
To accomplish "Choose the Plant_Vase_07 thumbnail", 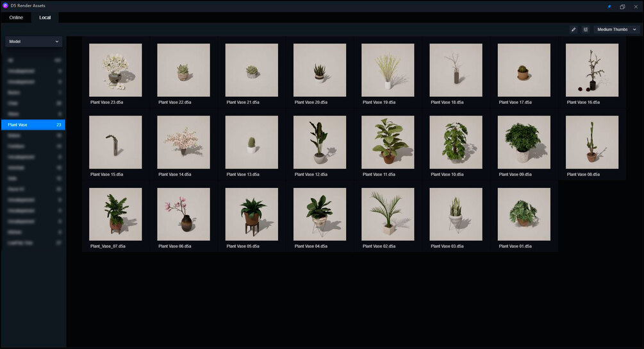I will 115,214.
